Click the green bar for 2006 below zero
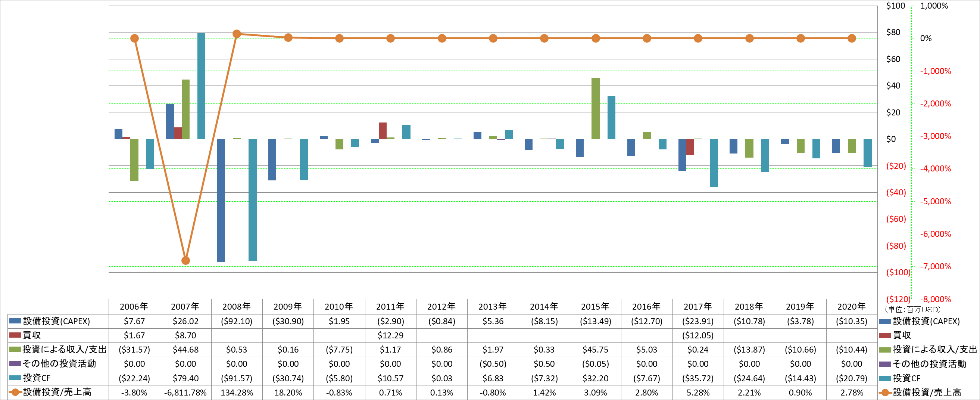980x400 pixels. pos(134,160)
